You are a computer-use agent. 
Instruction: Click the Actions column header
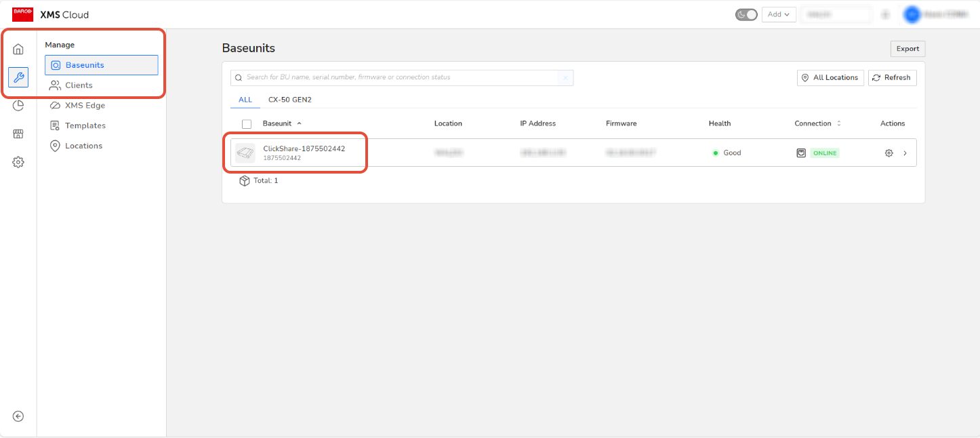(x=893, y=123)
